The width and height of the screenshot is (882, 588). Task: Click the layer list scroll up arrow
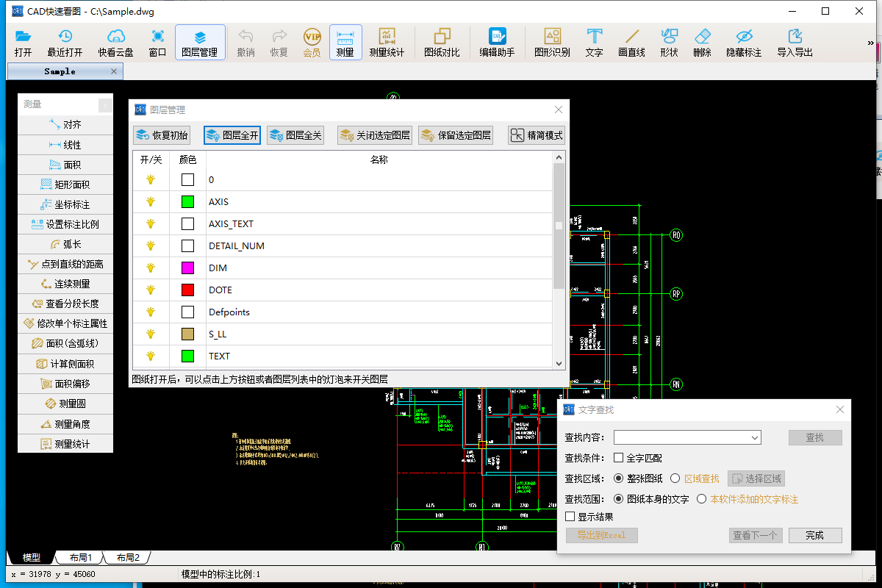tap(559, 157)
